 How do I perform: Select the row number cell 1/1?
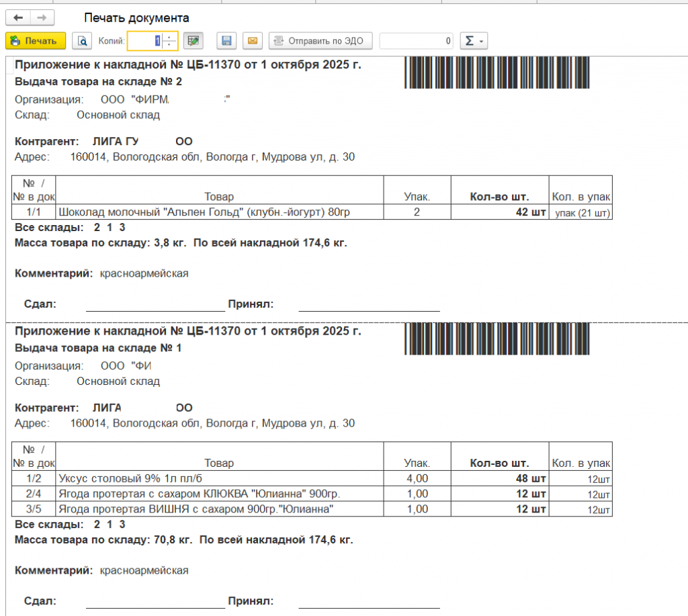click(x=34, y=212)
